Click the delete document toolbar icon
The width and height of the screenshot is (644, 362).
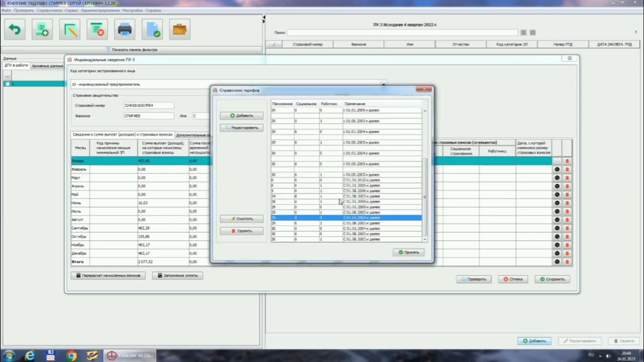coord(97,30)
